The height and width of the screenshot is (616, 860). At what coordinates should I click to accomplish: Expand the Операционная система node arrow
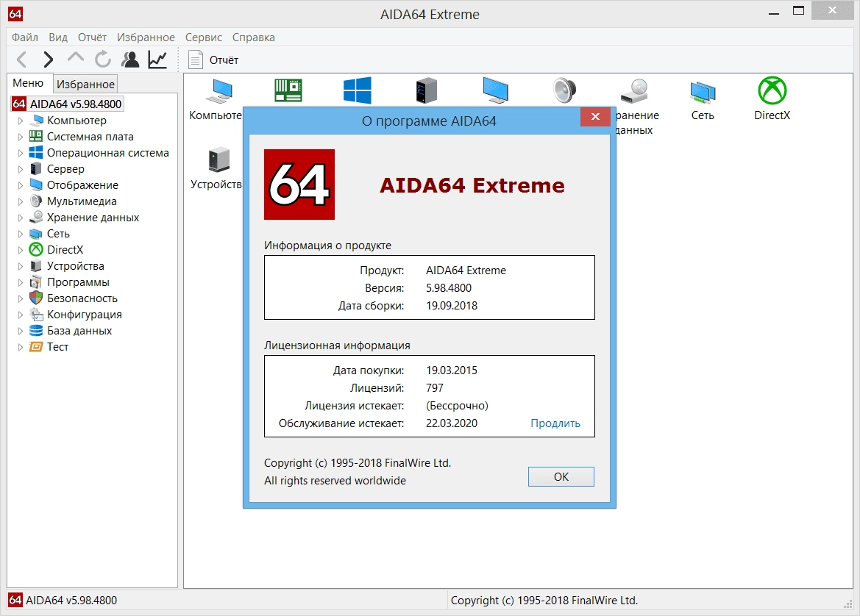pos(21,153)
